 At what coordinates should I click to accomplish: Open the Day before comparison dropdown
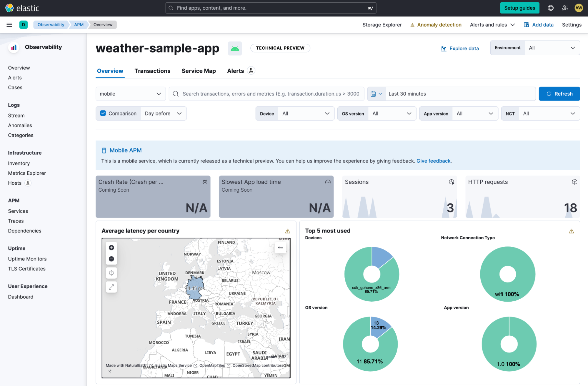pos(163,113)
